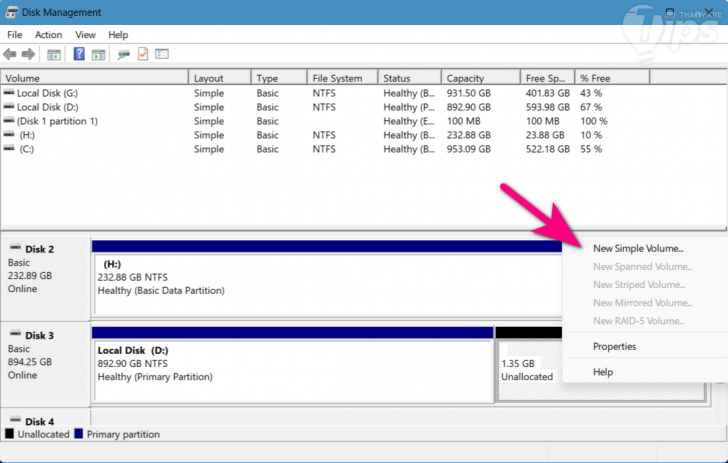Toggle the Show/Hide Console Tree icon
Image resolution: width=728 pixels, height=463 pixels.
pyautogui.click(x=54, y=55)
